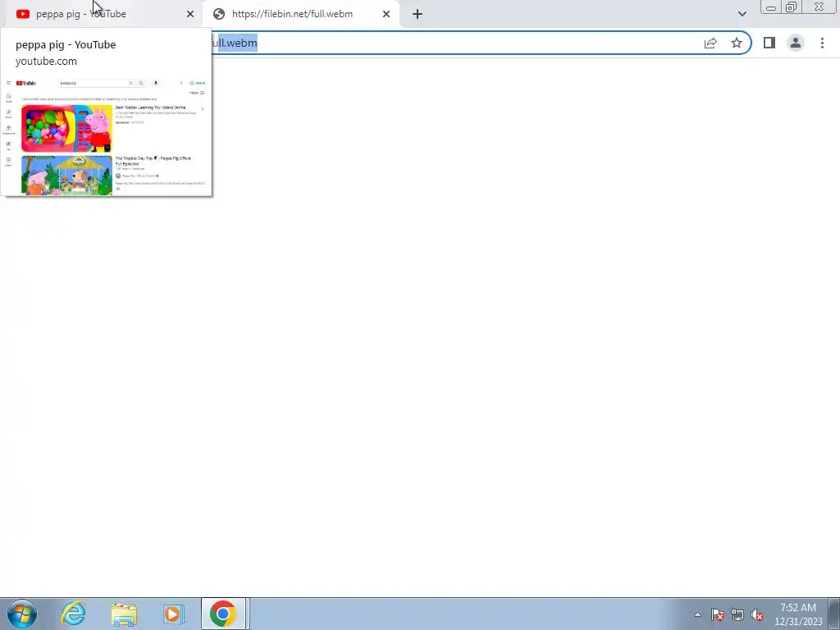The height and width of the screenshot is (630, 840).
Task: Open Windows Media Player from taskbar
Action: coord(174,614)
